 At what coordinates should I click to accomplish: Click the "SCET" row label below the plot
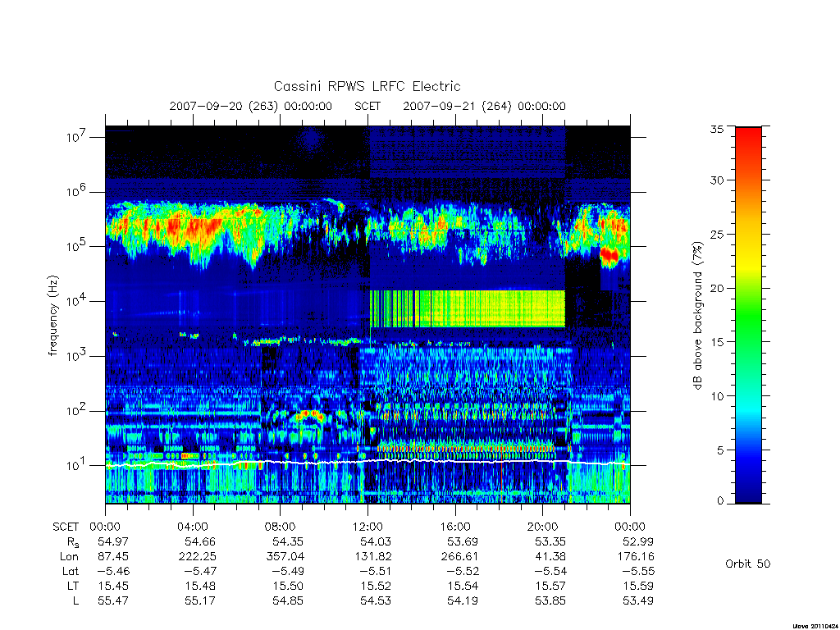pos(66,527)
